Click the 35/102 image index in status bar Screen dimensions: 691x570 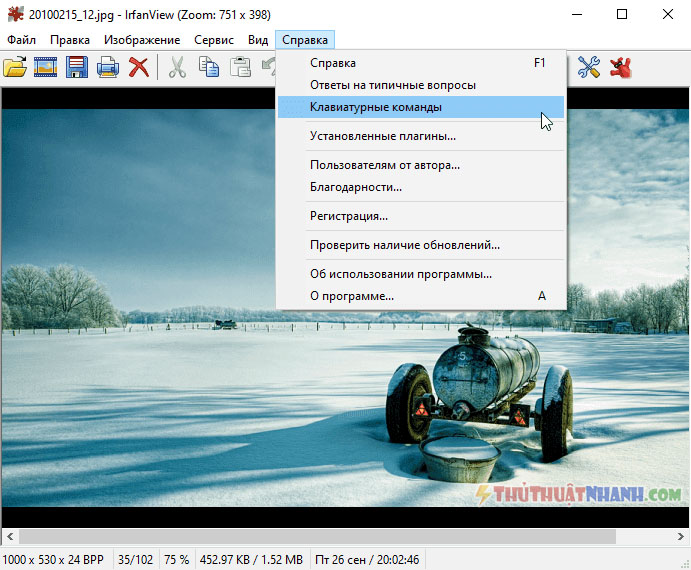[135, 560]
